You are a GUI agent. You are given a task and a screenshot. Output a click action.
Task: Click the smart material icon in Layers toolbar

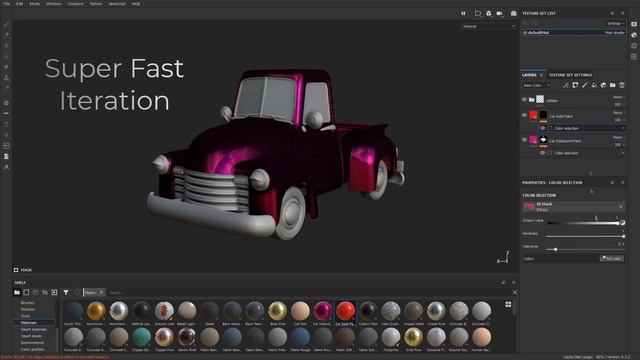(603, 85)
